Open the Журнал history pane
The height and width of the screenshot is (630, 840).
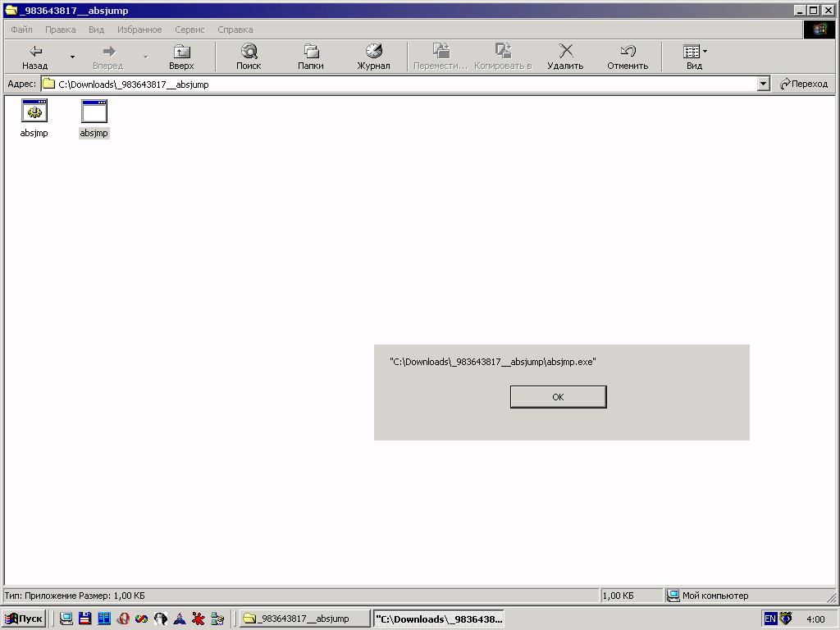tap(373, 56)
